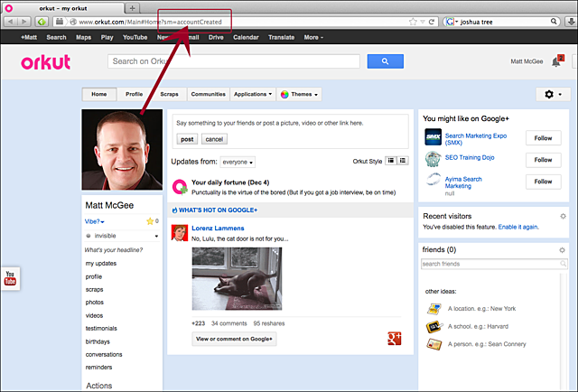This screenshot has width=578, height=392.
Task: Click View or comment on Google+
Action: click(234, 339)
